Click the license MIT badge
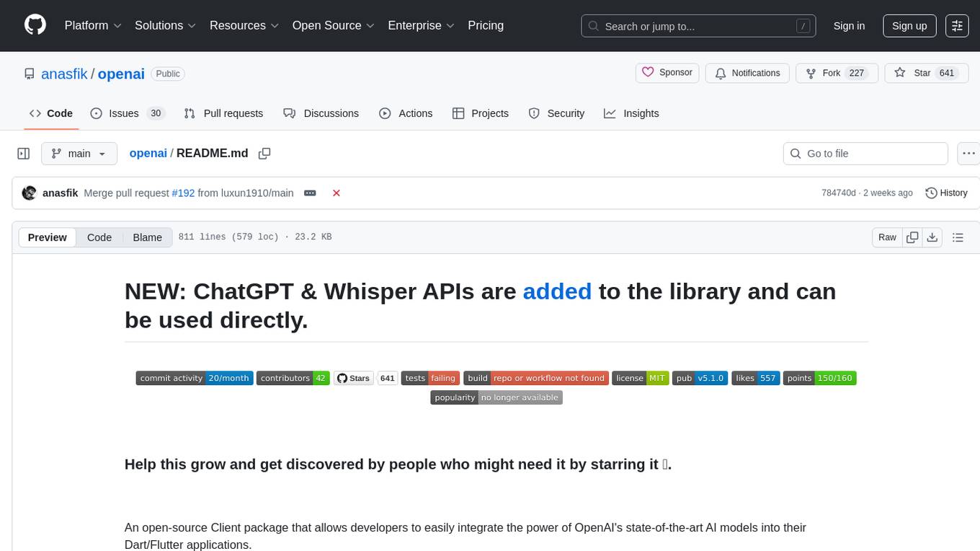This screenshot has height=551, width=980. pyautogui.click(x=641, y=378)
